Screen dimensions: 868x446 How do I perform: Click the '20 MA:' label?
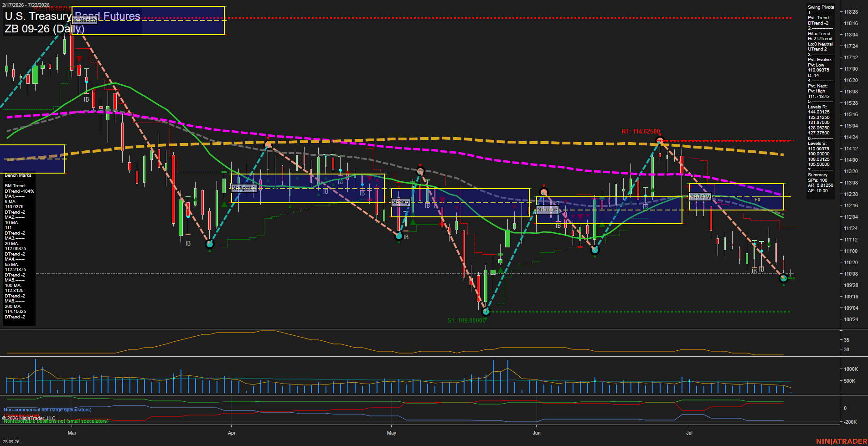[x=12, y=244]
